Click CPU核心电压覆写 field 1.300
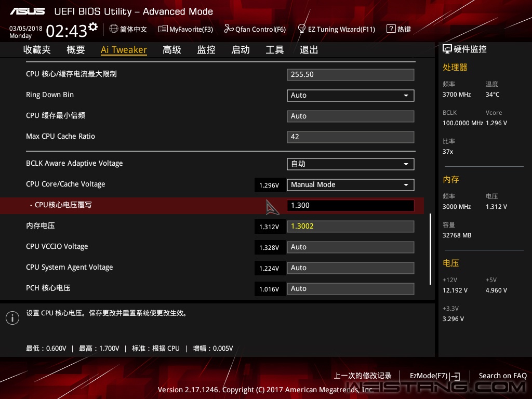 click(351, 206)
